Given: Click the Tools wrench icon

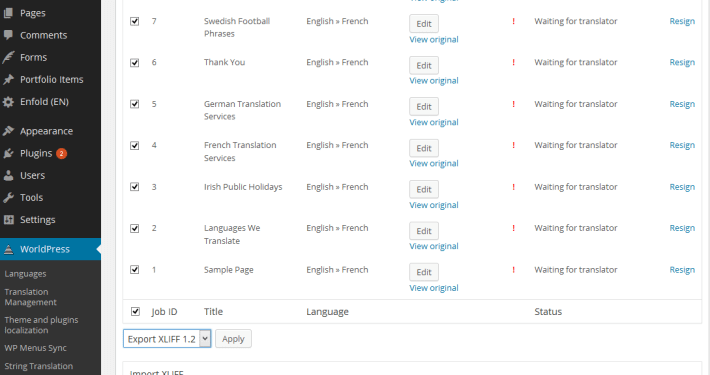Looking at the screenshot, I should coord(8,197).
